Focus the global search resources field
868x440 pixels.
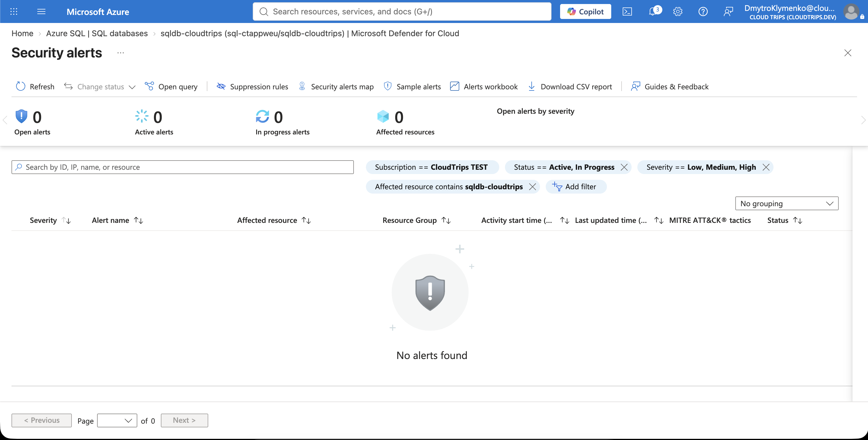point(402,11)
